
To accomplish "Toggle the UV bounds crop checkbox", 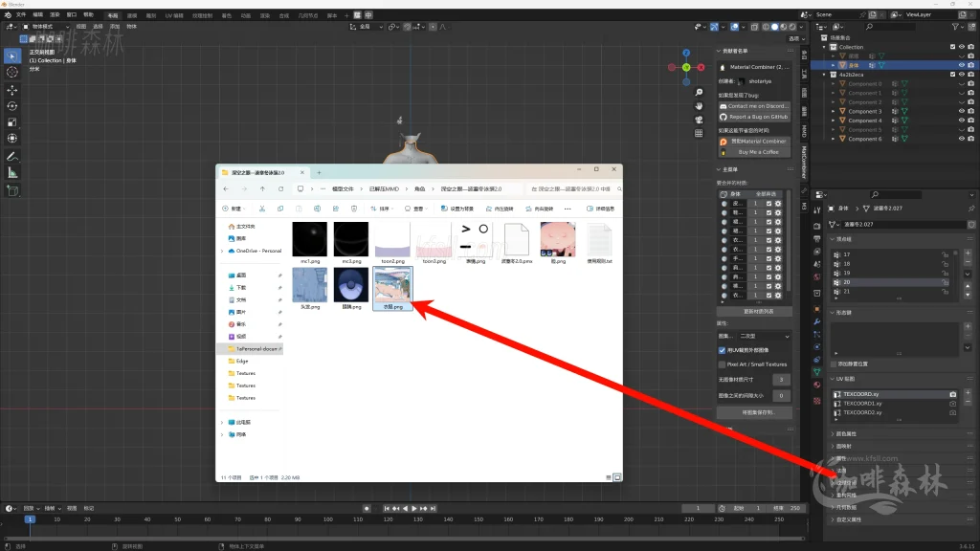I will pos(722,350).
